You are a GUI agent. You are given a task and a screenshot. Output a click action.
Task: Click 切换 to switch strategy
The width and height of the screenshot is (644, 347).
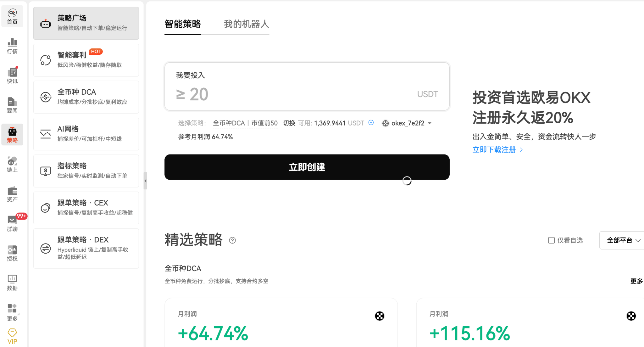tap(289, 123)
